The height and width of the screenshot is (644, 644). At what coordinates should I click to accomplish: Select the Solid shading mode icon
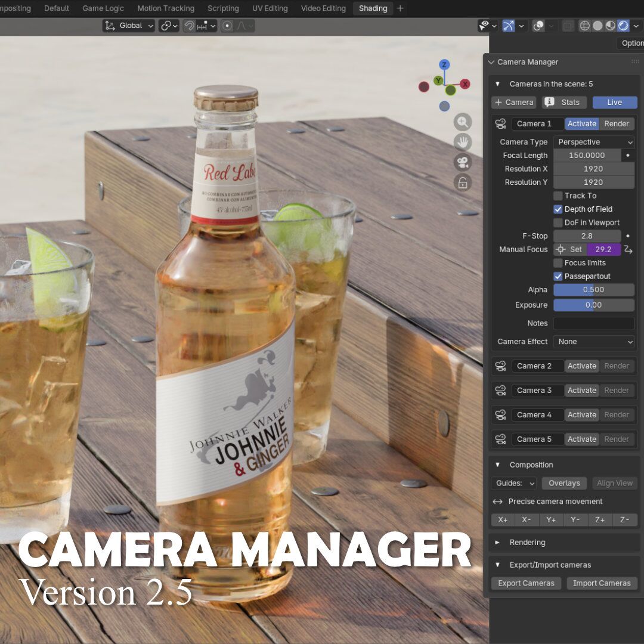597,25
